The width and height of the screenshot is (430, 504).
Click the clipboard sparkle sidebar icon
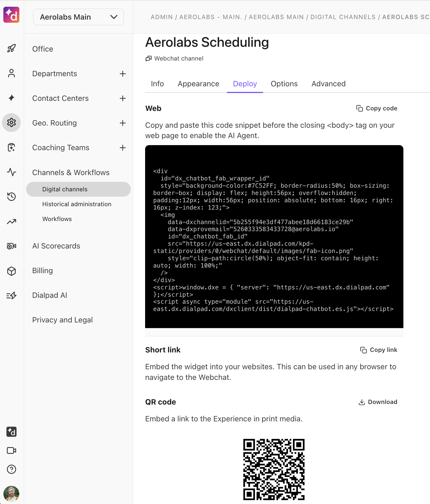11,147
